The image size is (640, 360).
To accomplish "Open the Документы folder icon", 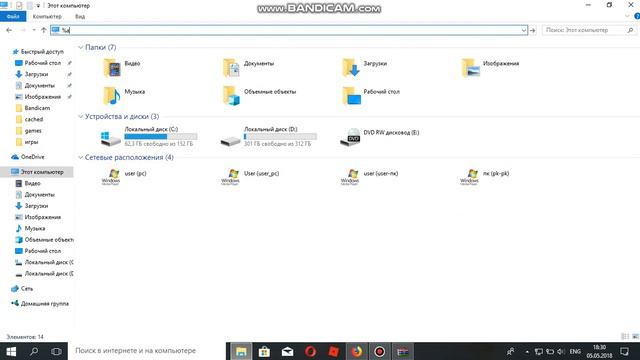I will click(231, 67).
